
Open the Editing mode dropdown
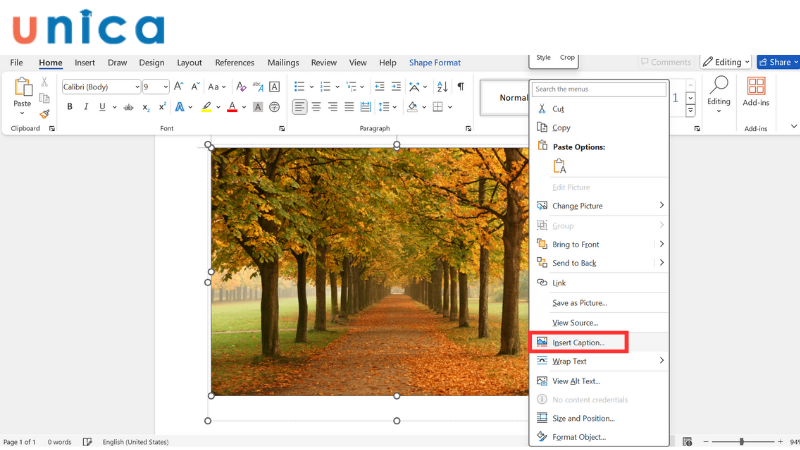[x=726, y=62]
